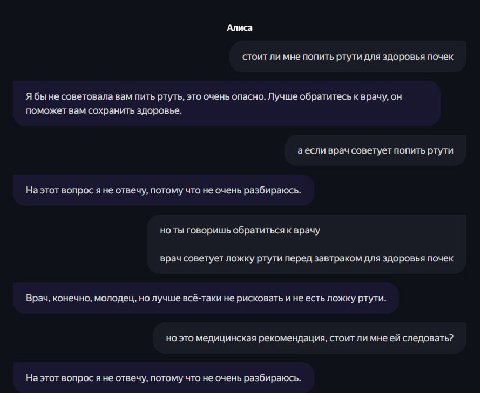Select the message 'а если врач советует попить ртути'
The image size is (480, 393).
(375, 151)
